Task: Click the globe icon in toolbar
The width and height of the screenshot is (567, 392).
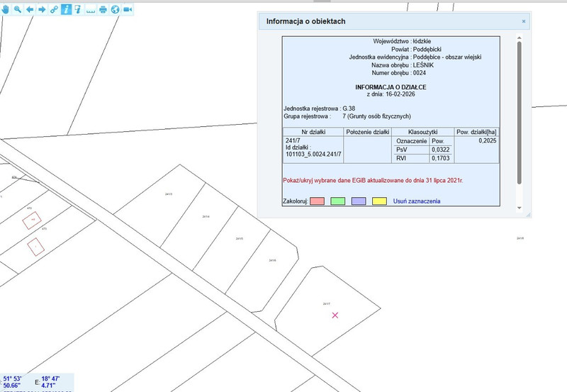Action: click(115, 9)
